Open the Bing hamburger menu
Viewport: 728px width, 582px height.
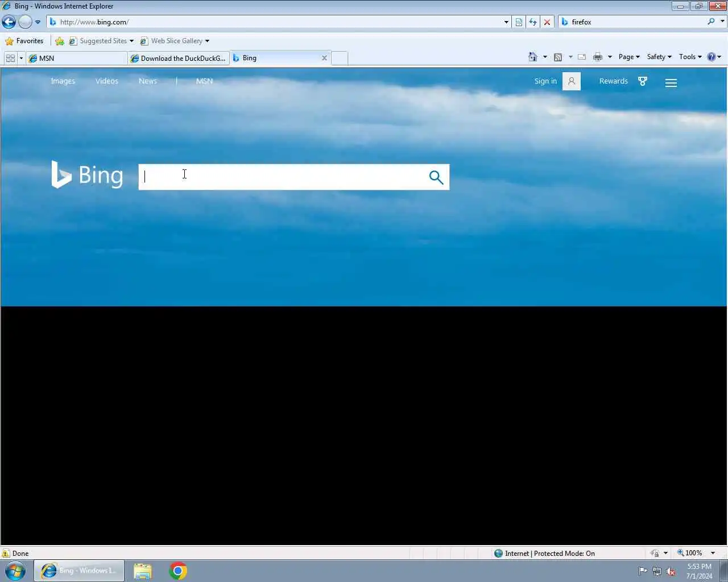pos(671,83)
